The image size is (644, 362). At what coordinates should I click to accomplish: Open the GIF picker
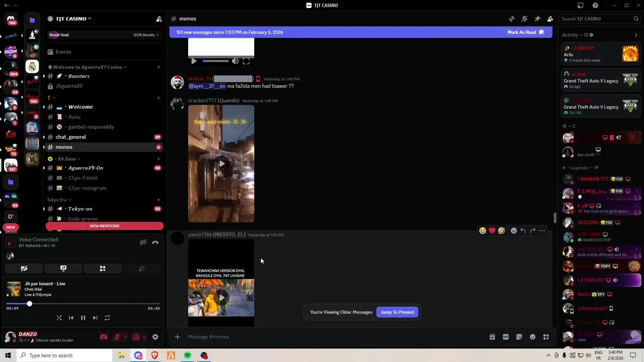pos(506,337)
